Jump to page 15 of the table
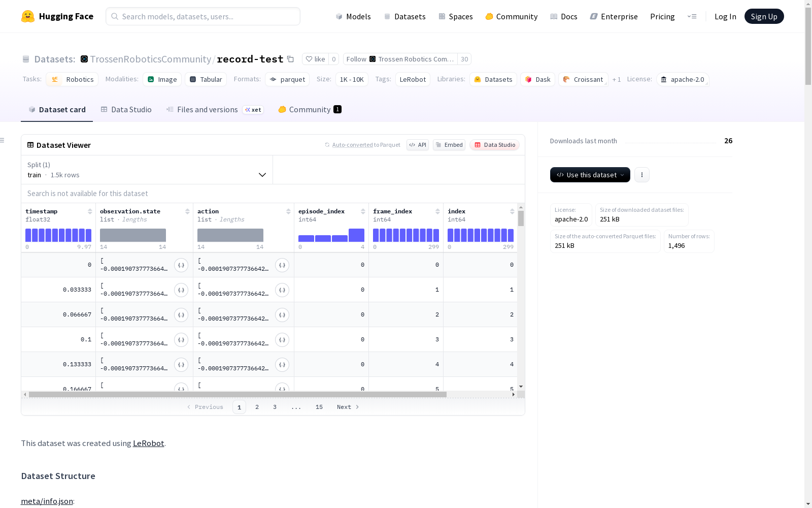Screen dimensions: 812x508 pyautogui.click(x=319, y=407)
